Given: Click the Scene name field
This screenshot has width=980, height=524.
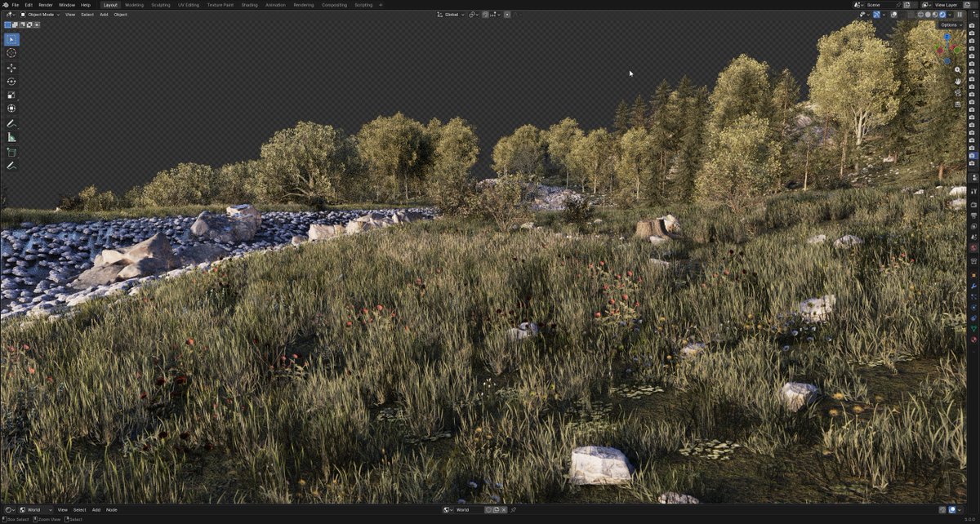Looking at the screenshot, I should pyautogui.click(x=880, y=5).
